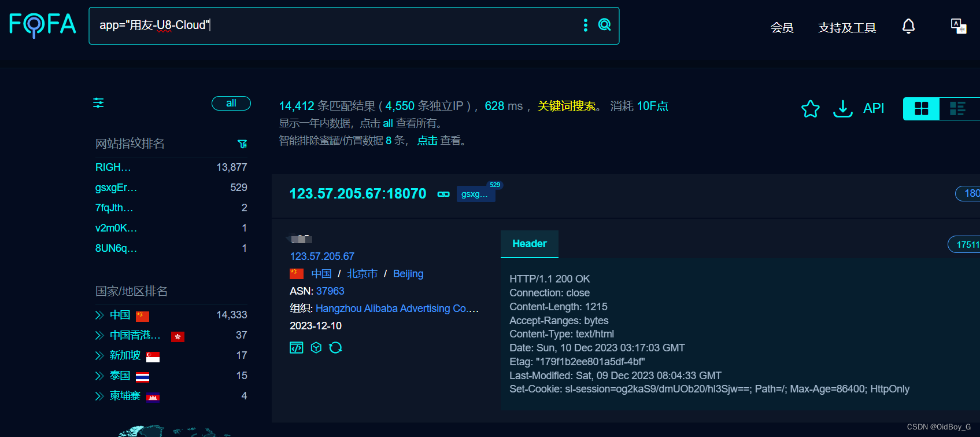Image resolution: width=980 pixels, height=437 pixels.
Task: Expand the 新加坡 country row
Action: point(99,355)
